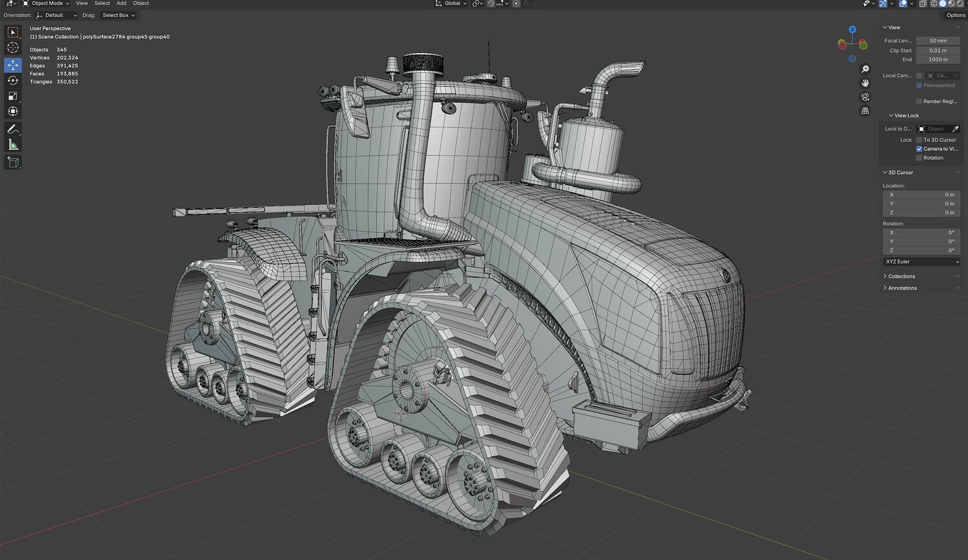
Task: Select the Select Box tool in toolbar
Action: 13,32
